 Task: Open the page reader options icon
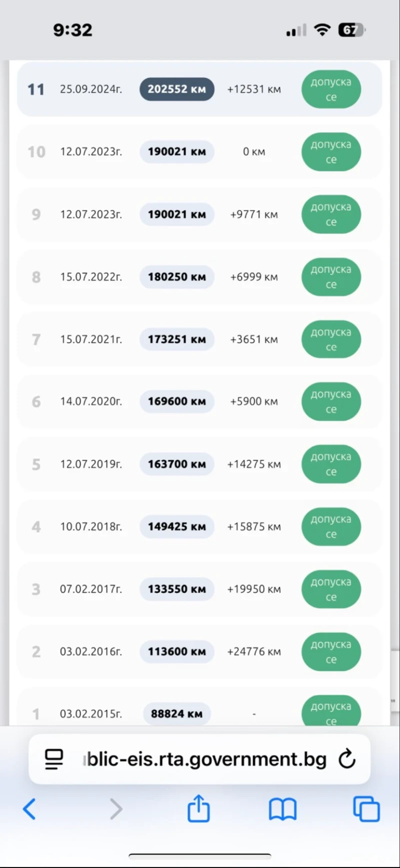[54, 759]
